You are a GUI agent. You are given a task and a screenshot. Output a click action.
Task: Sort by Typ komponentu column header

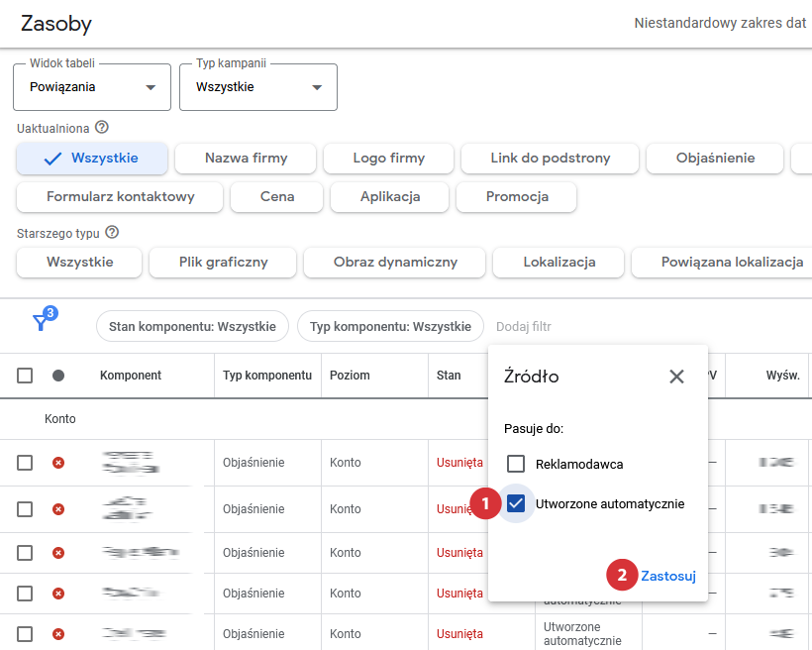click(x=267, y=376)
